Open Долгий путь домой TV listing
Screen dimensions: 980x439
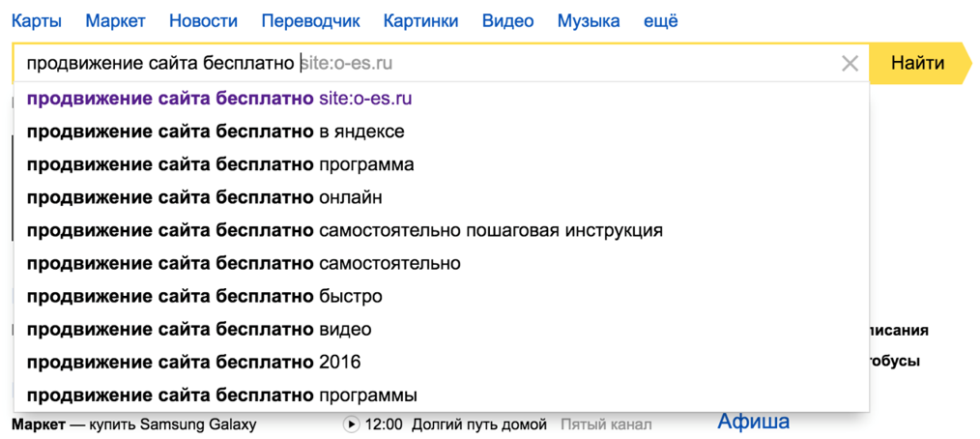pos(479,425)
